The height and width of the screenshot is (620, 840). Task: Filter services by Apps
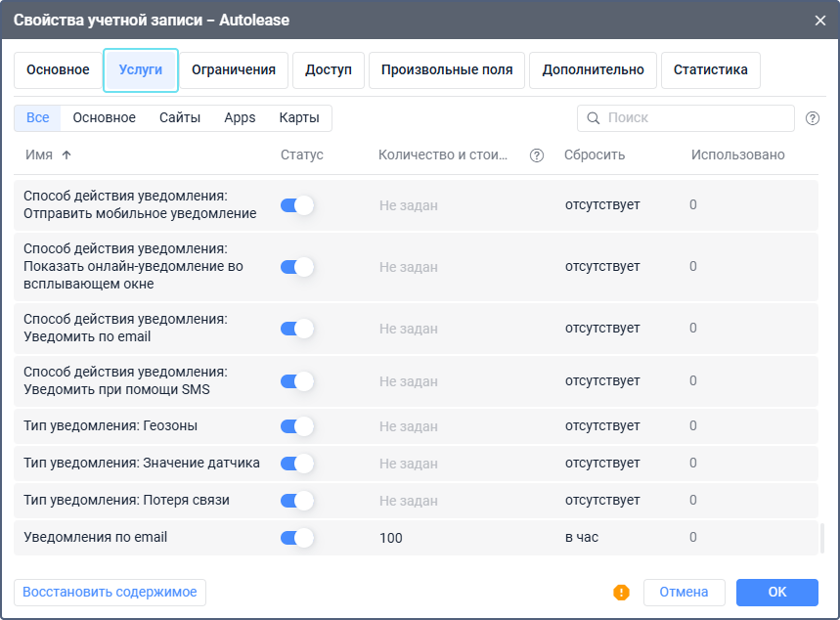click(x=240, y=118)
